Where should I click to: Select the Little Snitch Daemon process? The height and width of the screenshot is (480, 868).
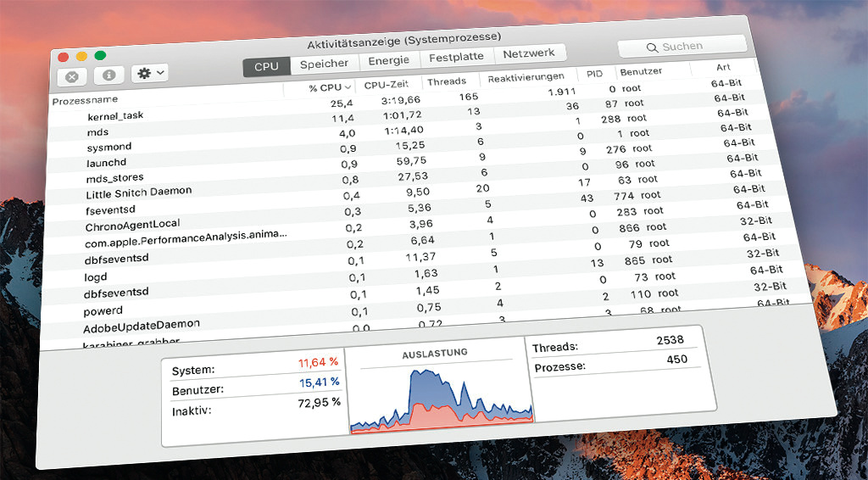pyautogui.click(x=138, y=192)
